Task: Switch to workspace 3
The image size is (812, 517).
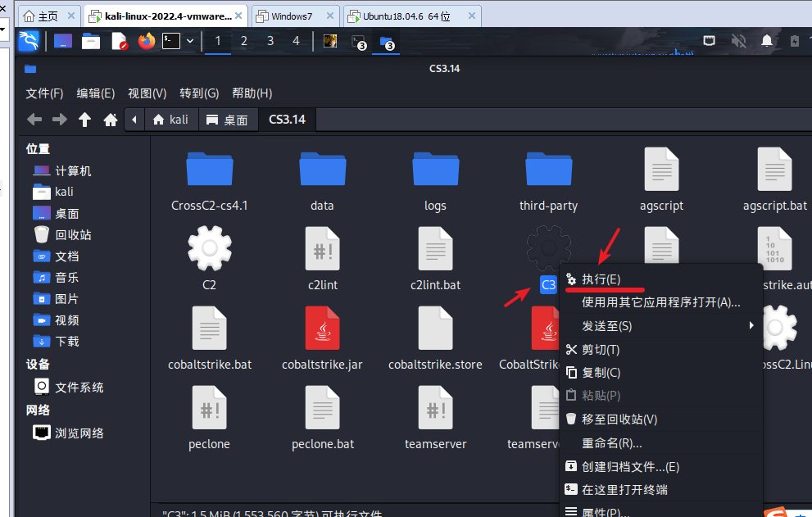Action: coord(270,41)
